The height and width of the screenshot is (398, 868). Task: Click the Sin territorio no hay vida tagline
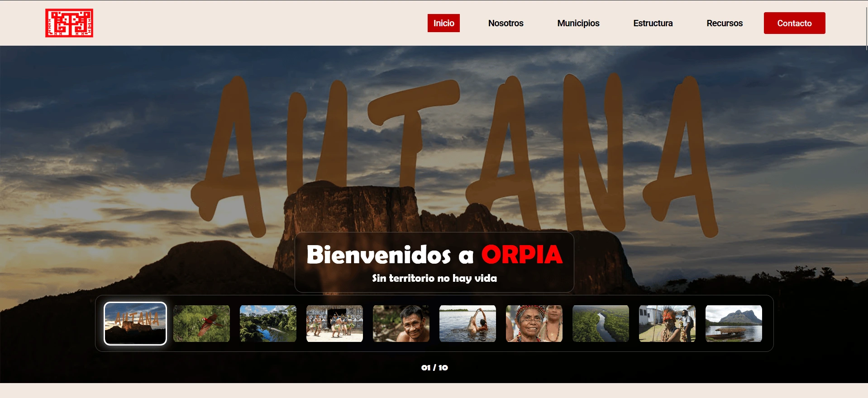(434, 278)
